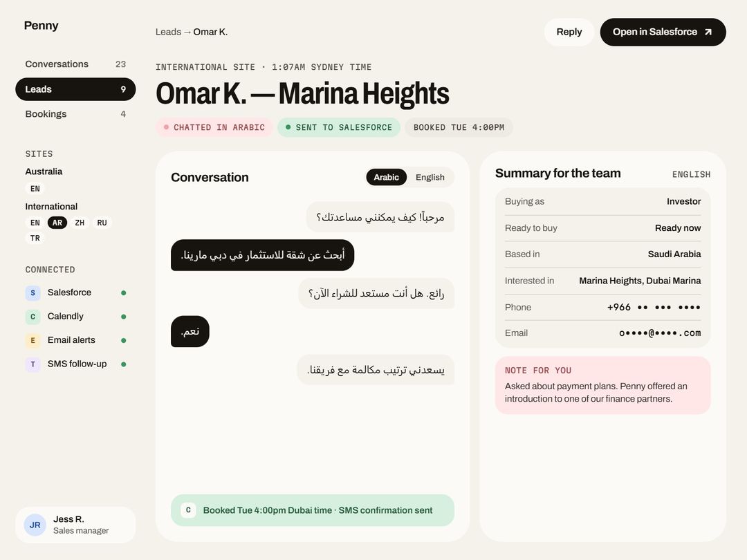747x560 pixels.
Task: Open the Conversations section
Action: point(75,64)
